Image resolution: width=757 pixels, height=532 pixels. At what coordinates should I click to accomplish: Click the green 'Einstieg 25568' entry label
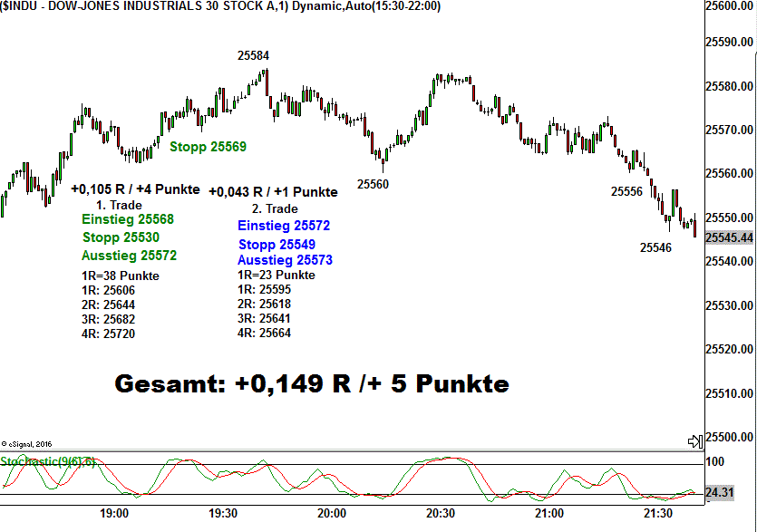click(127, 219)
